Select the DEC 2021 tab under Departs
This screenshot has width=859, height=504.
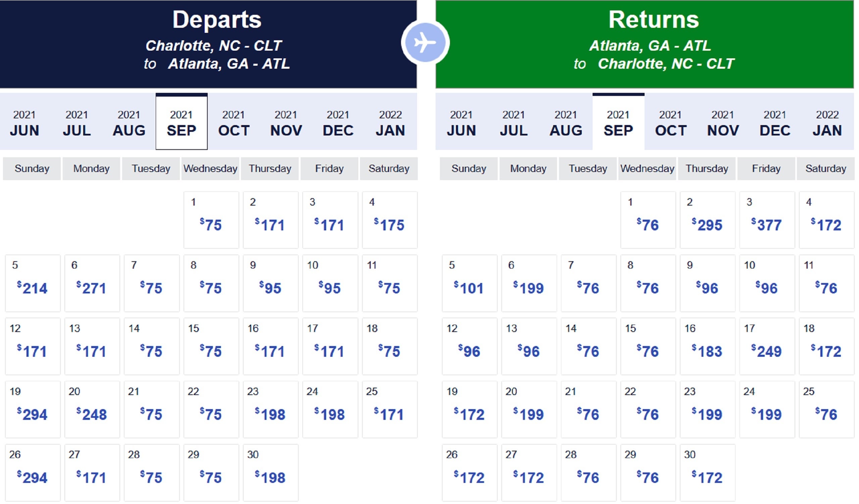pyautogui.click(x=338, y=123)
